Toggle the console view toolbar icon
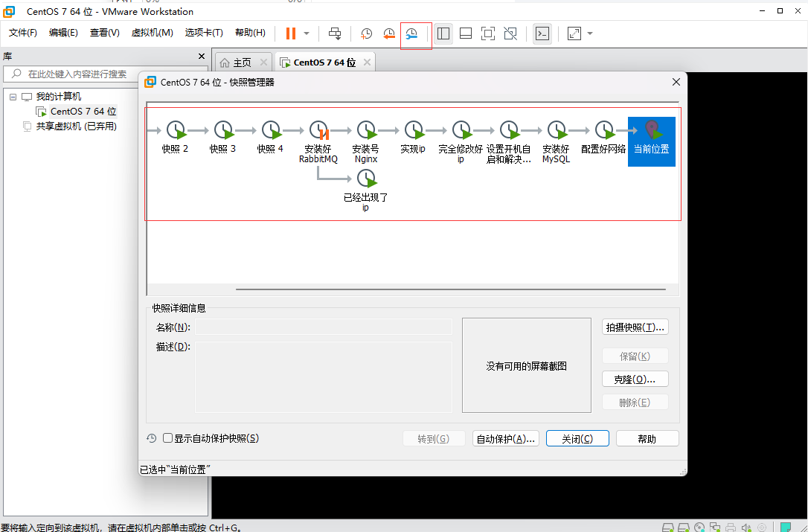 pos(542,33)
